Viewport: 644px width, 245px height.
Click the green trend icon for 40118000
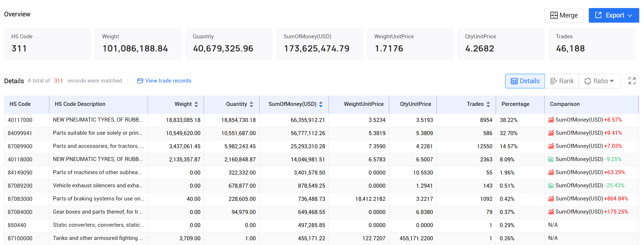coord(551,159)
